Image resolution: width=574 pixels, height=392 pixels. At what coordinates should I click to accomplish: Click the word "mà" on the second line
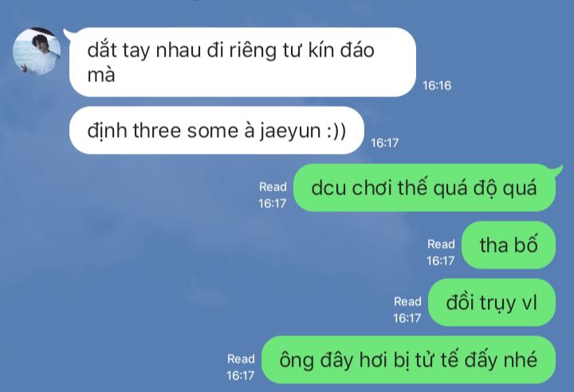(101, 76)
